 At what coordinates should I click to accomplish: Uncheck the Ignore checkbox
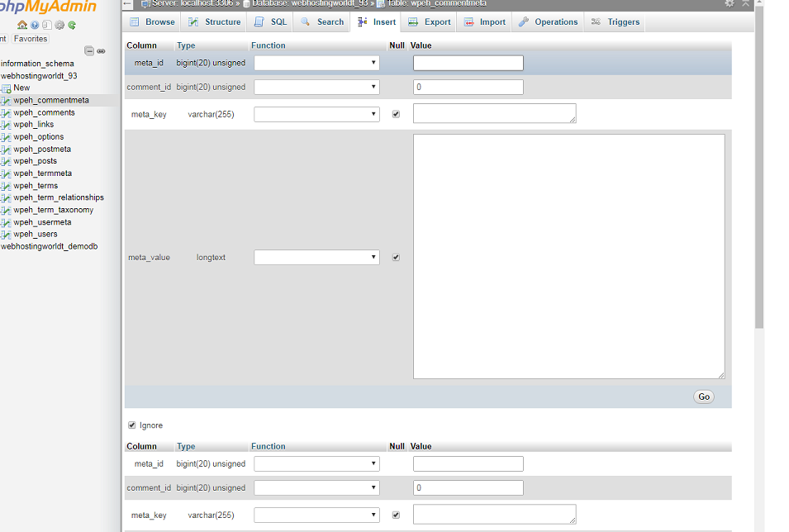click(132, 425)
